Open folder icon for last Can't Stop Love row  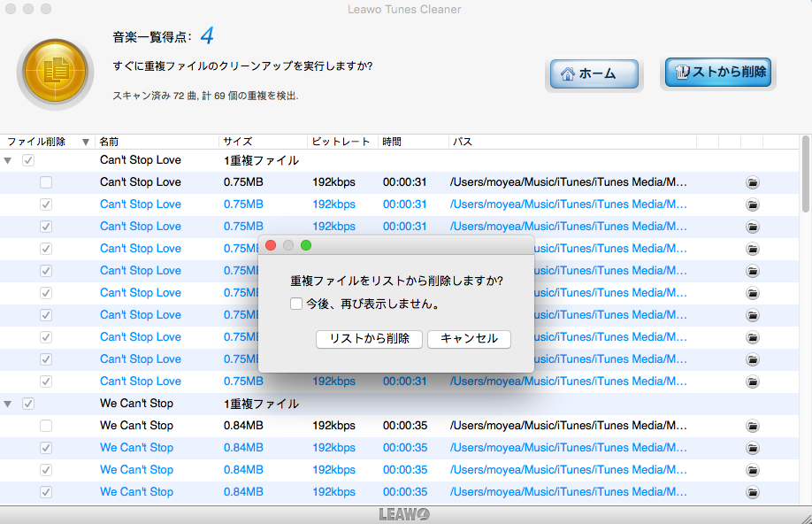[752, 381]
